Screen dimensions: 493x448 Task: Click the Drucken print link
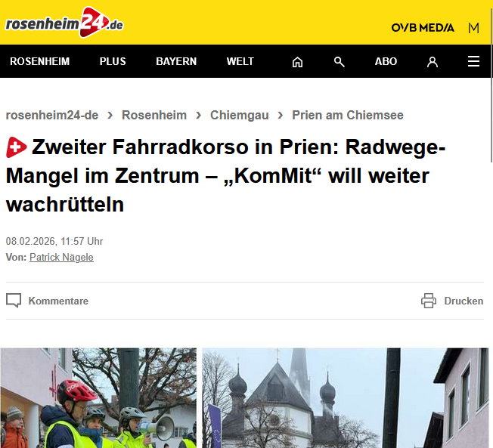(464, 301)
